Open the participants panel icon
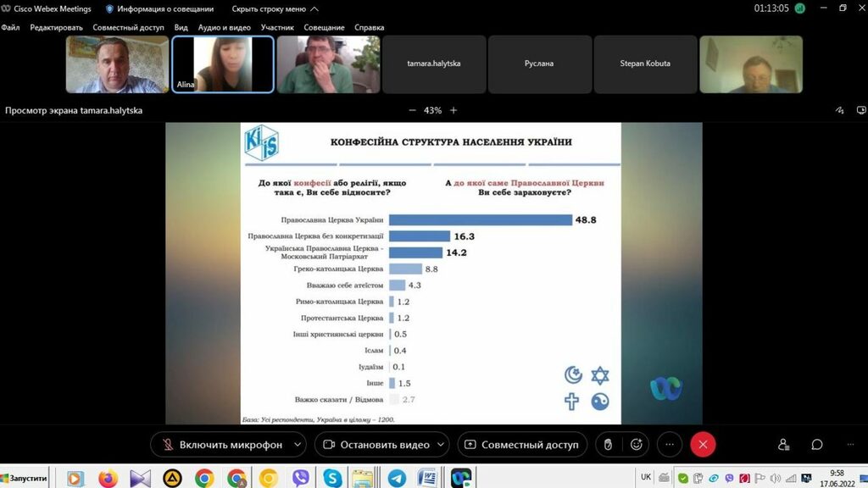This screenshot has height=488, width=868. point(783,444)
